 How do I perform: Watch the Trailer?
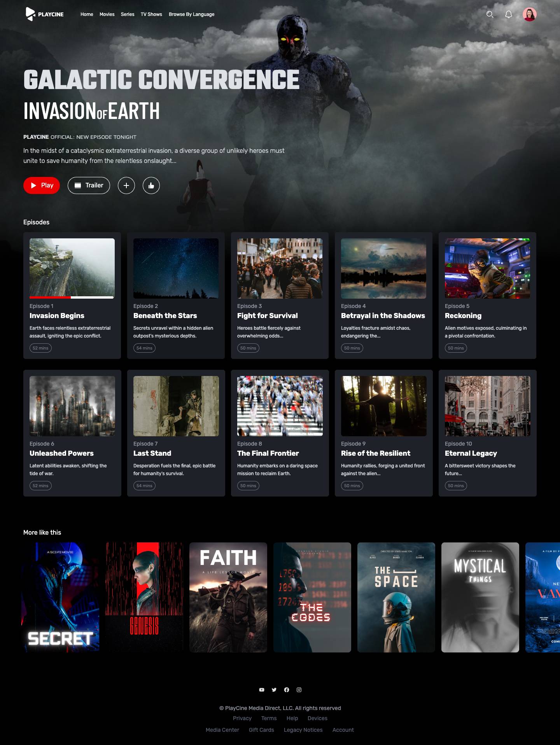(89, 185)
